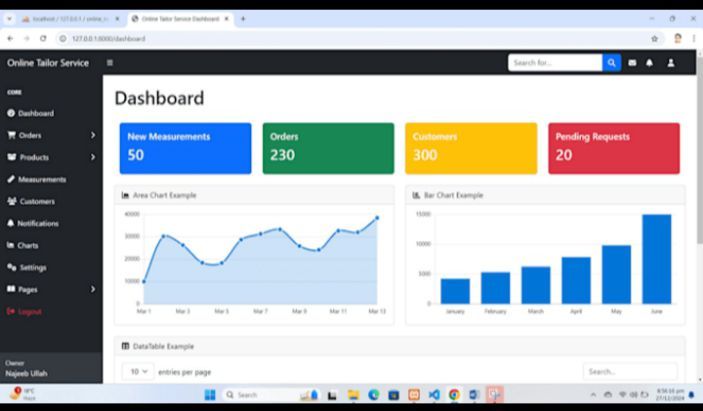Click Logout in the sidebar
Viewport: 703px width, 411px height.
pyautogui.click(x=29, y=311)
